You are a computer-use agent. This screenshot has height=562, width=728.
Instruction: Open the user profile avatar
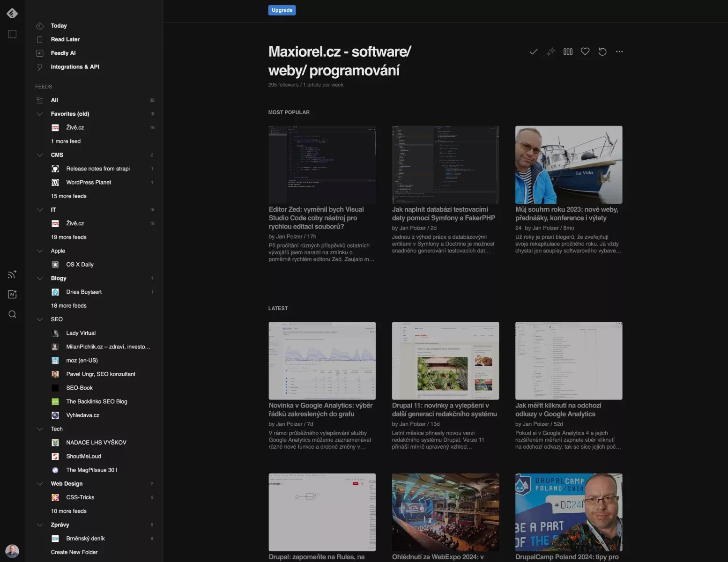point(12,551)
